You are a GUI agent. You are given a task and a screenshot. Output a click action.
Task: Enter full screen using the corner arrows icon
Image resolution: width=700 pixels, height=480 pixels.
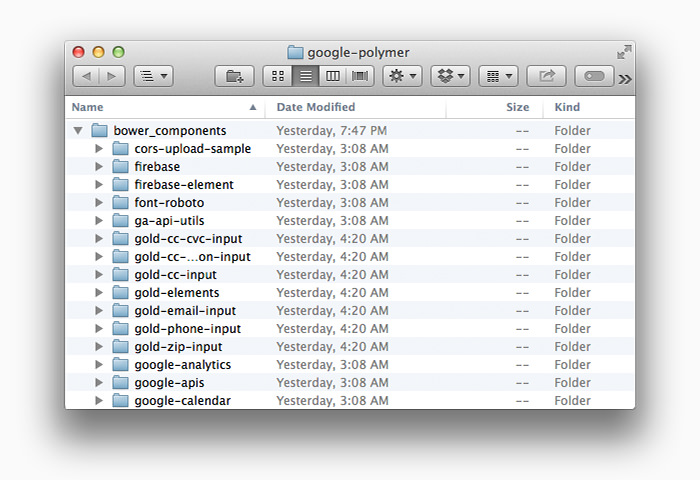click(624, 52)
